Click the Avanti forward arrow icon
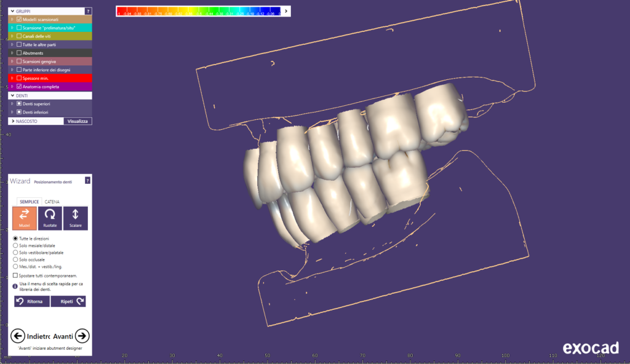 click(x=82, y=336)
